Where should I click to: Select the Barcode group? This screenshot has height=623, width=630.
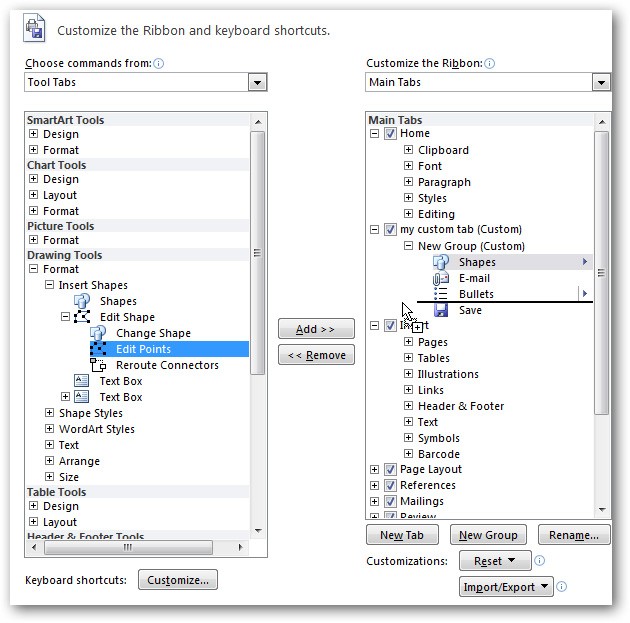click(439, 454)
